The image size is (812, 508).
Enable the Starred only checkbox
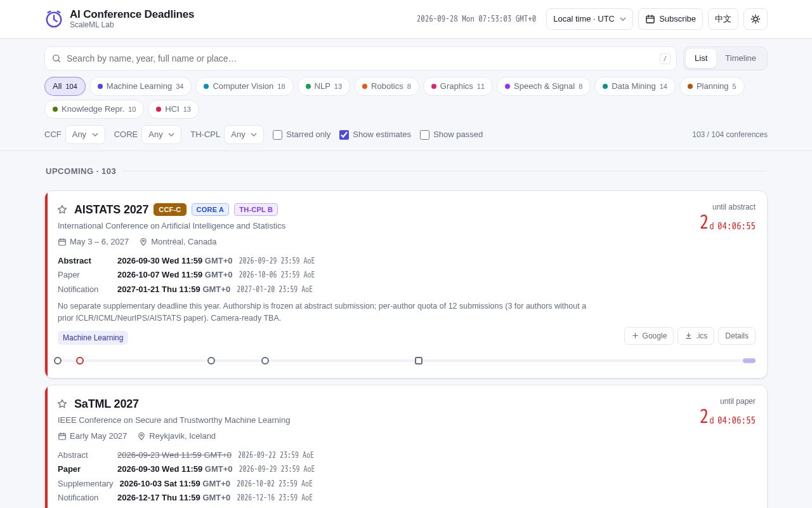click(x=277, y=135)
